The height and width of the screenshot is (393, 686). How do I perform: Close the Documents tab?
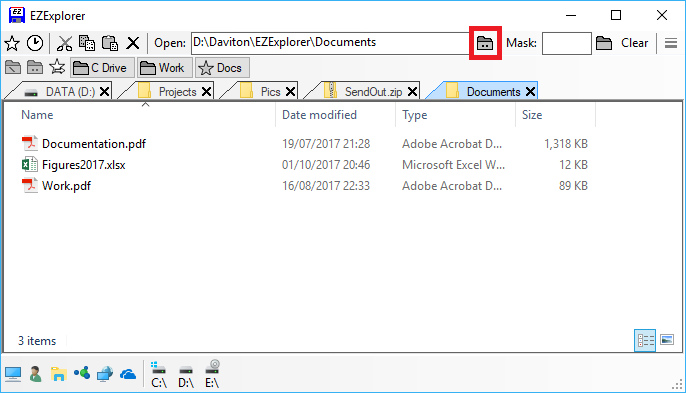[x=530, y=91]
